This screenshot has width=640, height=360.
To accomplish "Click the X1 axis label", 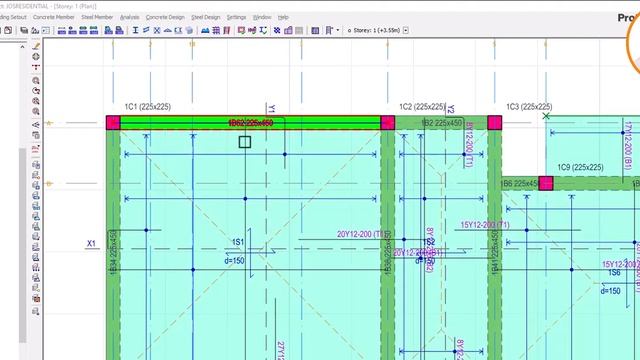I will click(91, 244).
